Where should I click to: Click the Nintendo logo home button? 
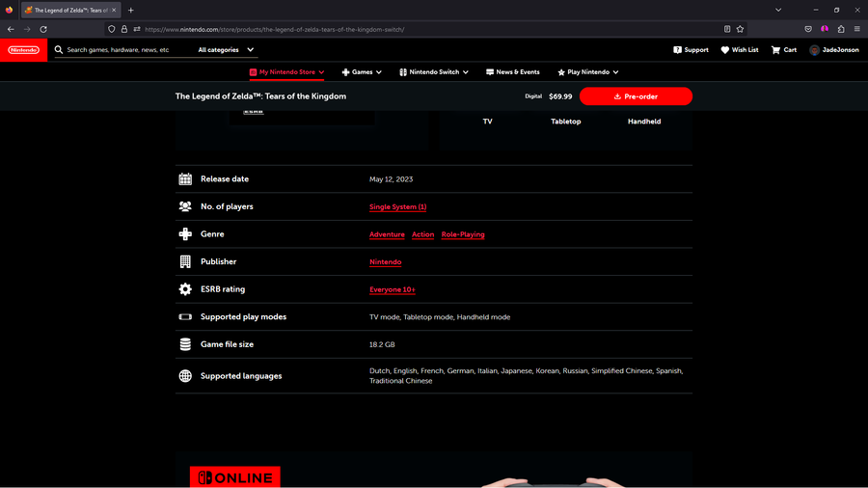tap(24, 50)
